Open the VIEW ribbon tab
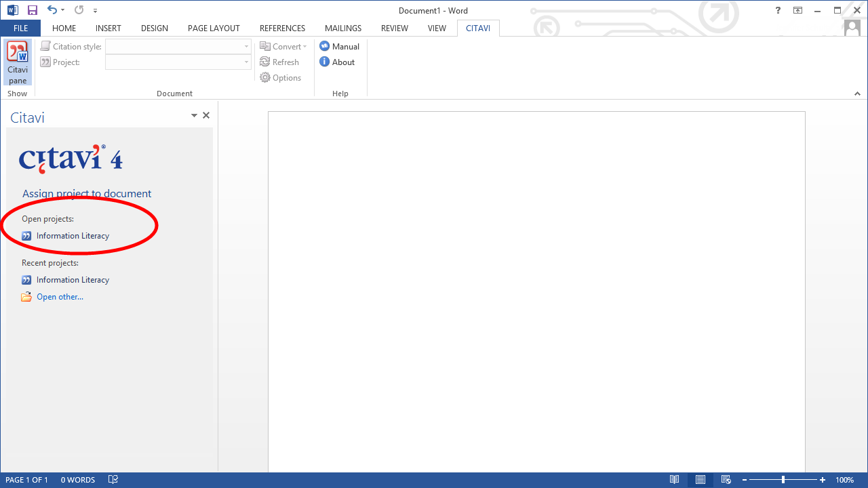The width and height of the screenshot is (868, 488). click(437, 28)
